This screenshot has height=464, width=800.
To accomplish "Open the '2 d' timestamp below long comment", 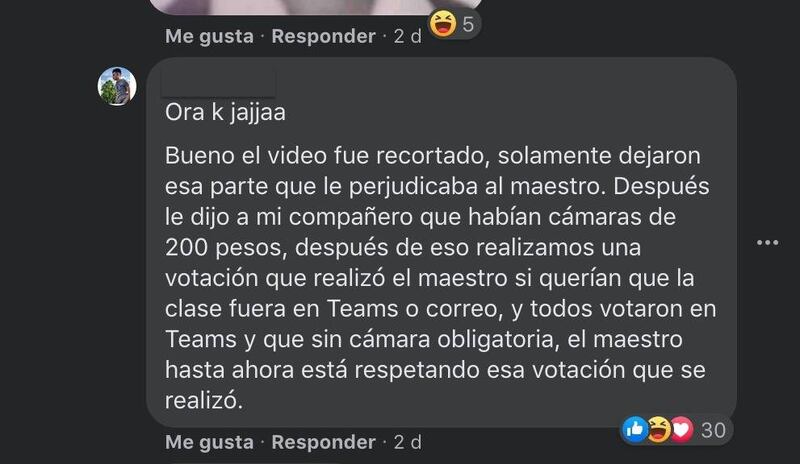I will point(408,442).
